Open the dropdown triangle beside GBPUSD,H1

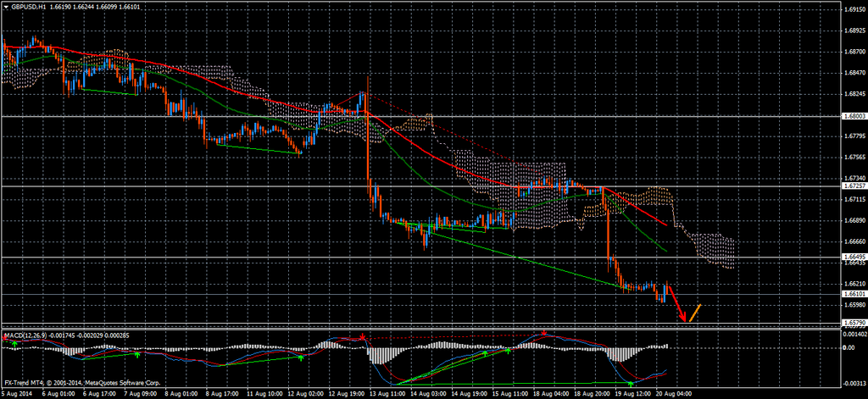pyautogui.click(x=5, y=5)
